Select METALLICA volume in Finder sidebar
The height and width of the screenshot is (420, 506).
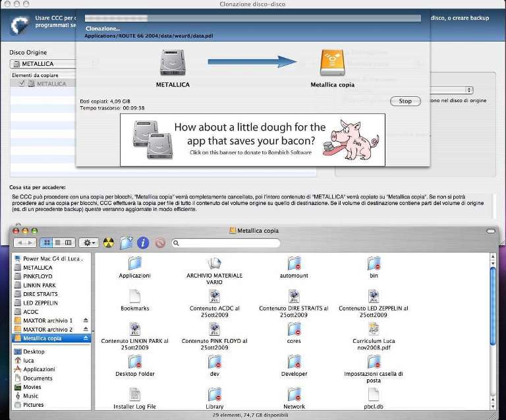click(51, 268)
